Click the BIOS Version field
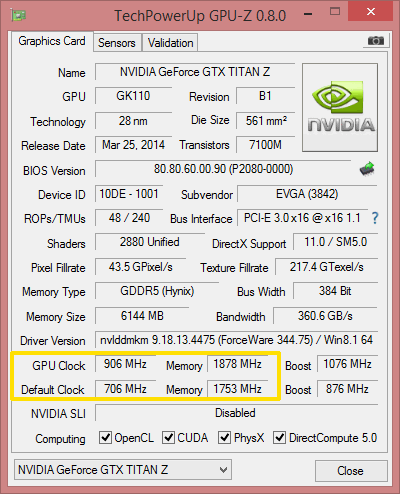 point(223,169)
